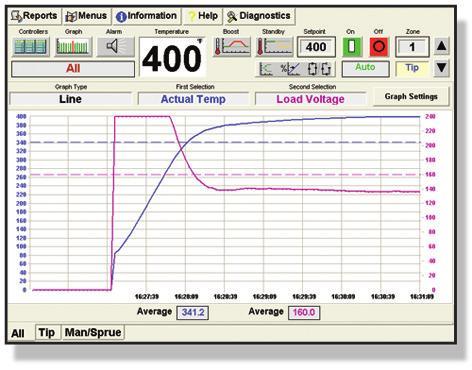This screenshot has width=472, height=370.
Task: Switch to the Man/Sprue tab
Action: pos(93,332)
